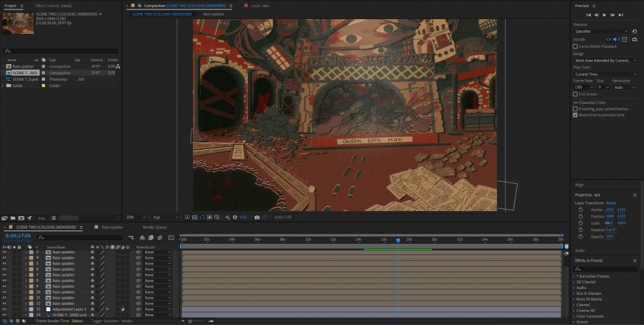Expand layer 5 Rain splatter properties
Viewport: 644px width, 325px height.
[x=26, y=264]
